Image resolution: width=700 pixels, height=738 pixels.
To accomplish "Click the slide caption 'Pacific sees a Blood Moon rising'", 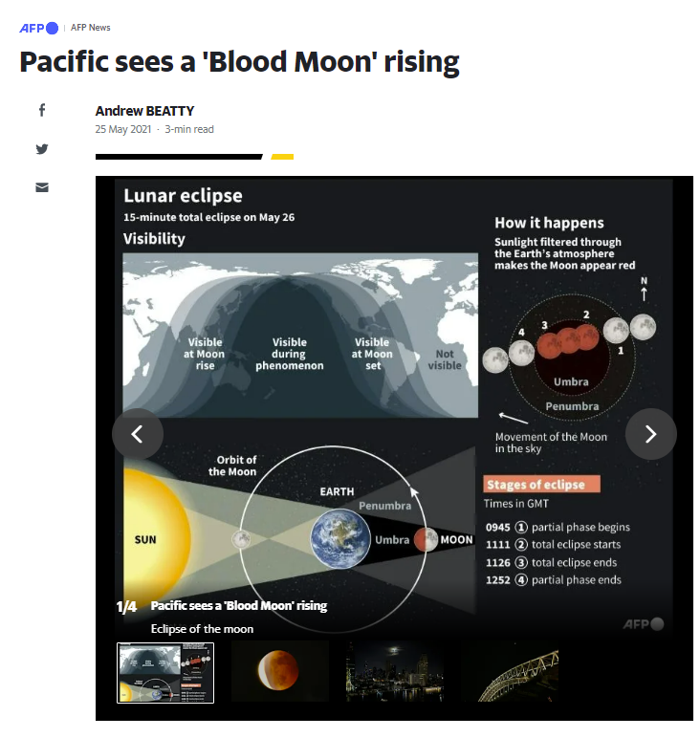I will click(238, 606).
